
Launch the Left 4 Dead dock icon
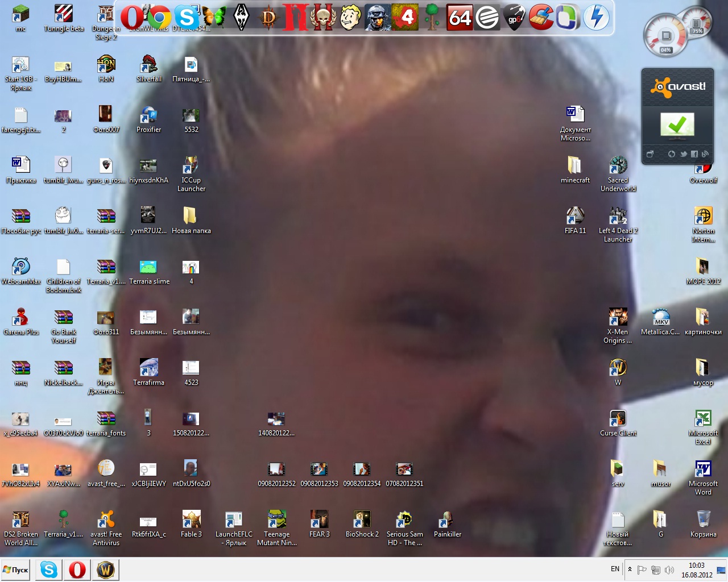405,18
